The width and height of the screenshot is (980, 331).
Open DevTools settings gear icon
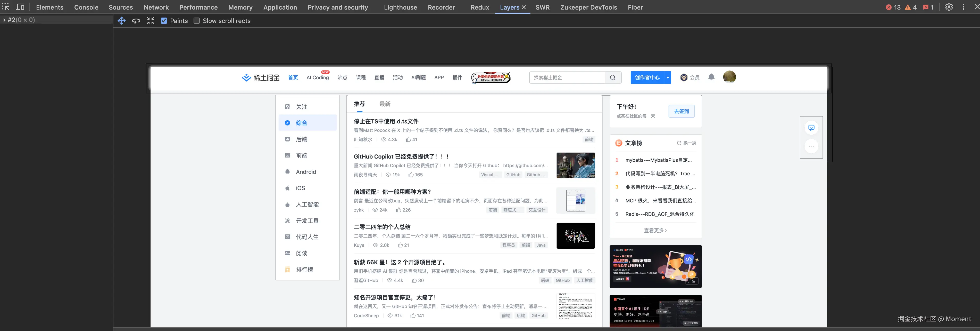pos(949,7)
